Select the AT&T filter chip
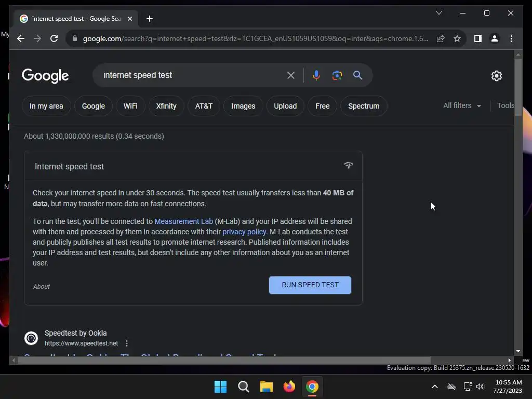Image resolution: width=532 pixels, height=399 pixels. point(204,106)
